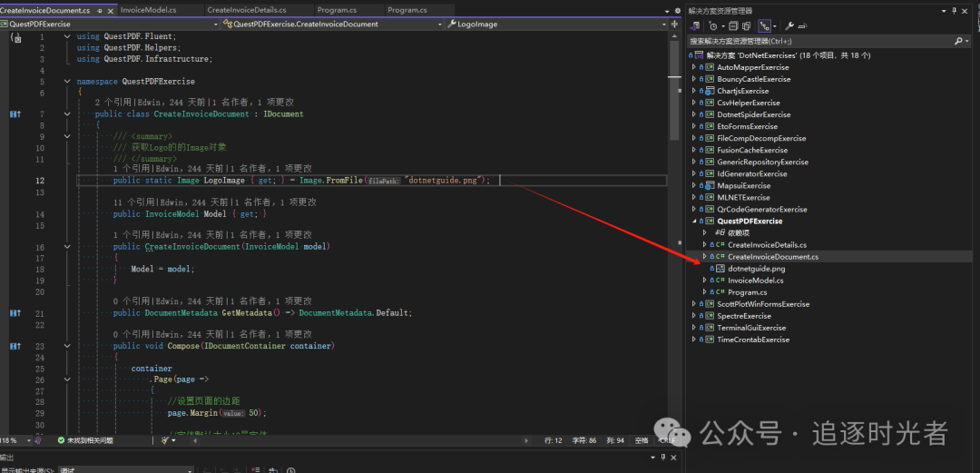
Task: Click the search magnifier icon in Solution Explorer
Action: click(958, 41)
